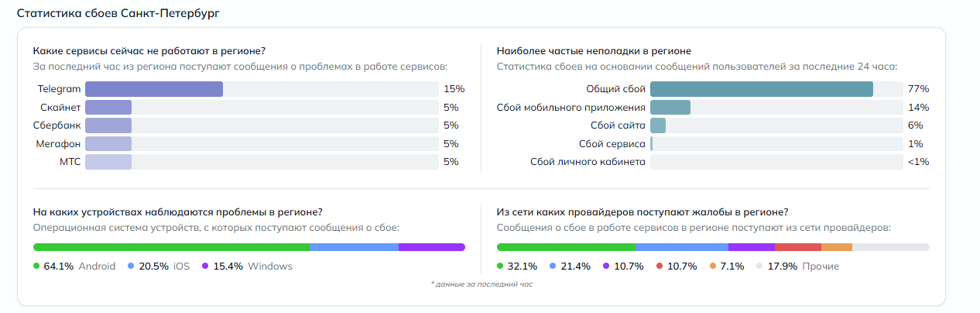Viewport: 980px width, 313px height.
Task: Click the Сбой личного кабинета label
Action: [x=588, y=162]
